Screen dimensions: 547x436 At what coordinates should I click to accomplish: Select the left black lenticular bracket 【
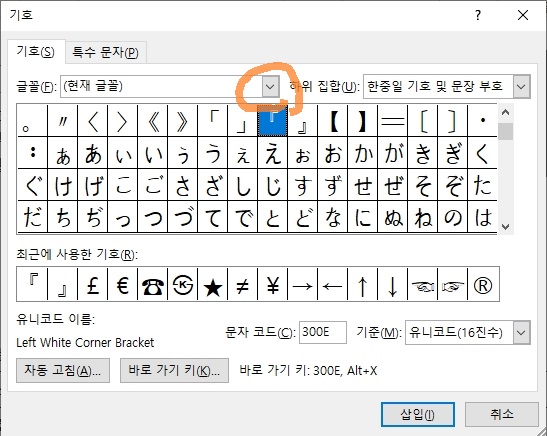tap(332, 121)
